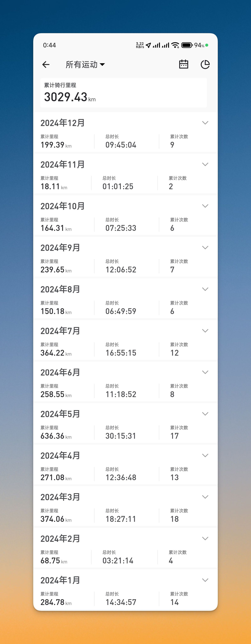Expand the 2024年7月 section chevron
The height and width of the screenshot is (644, 251).
pos(205,331)
